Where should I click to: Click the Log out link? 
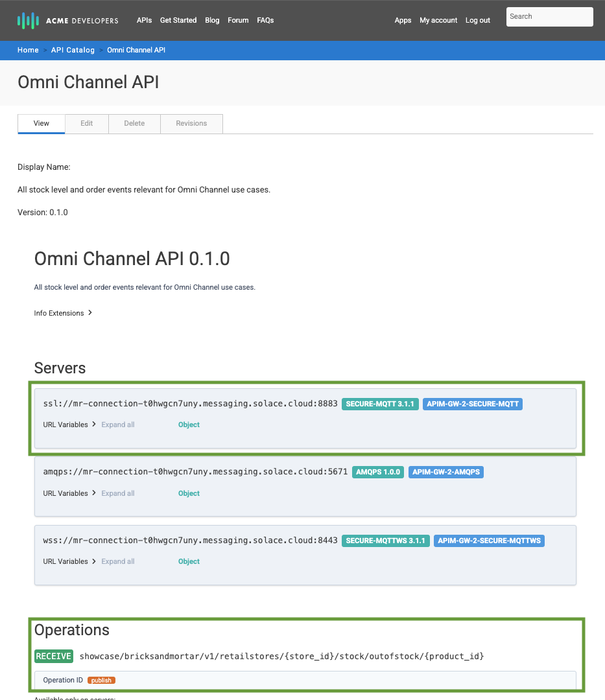(x=477, y=20)
